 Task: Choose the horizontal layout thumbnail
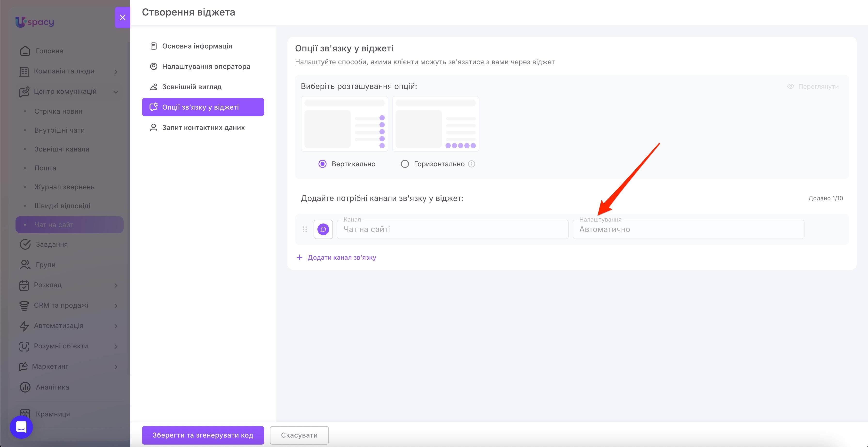436,124
